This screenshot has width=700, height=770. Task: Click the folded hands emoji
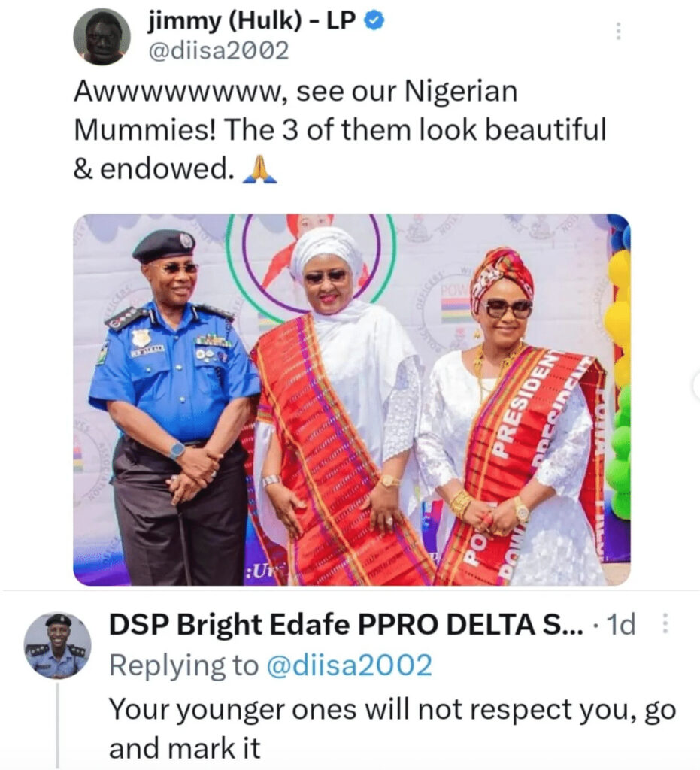click(x=261, y=171)
